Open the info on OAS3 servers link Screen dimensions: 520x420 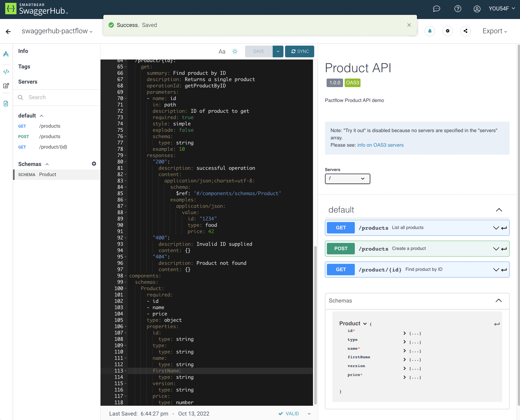coord(380,145)
